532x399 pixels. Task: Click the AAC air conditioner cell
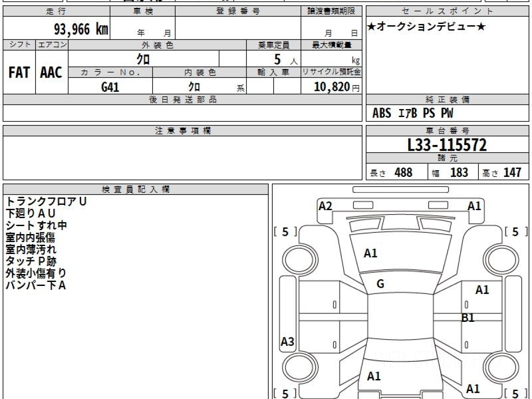(x=51, y=73)
